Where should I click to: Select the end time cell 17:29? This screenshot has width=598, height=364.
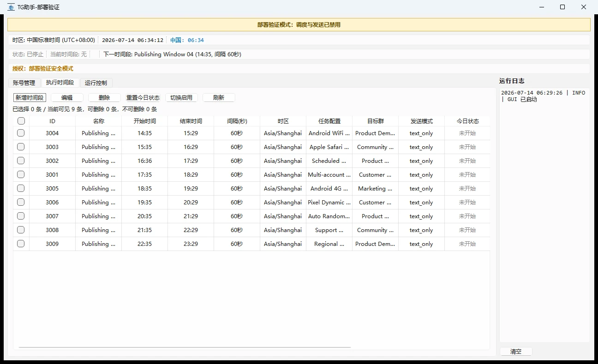click(x=191, y=161)
